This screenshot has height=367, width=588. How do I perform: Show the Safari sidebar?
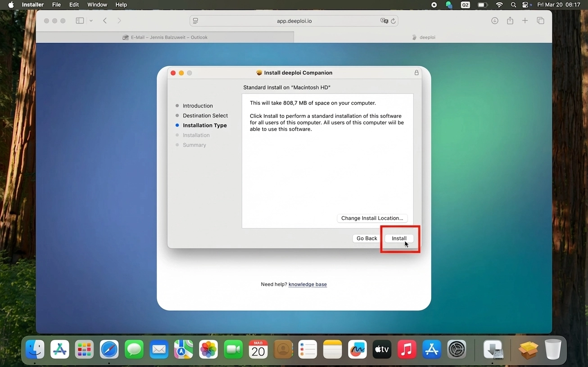[x=80, y=21]
